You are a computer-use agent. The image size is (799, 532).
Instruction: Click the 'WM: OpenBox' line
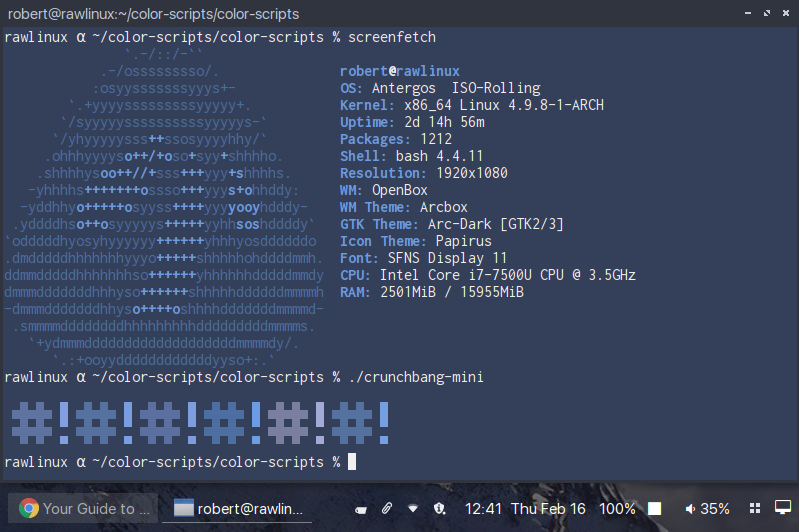tap(384, 190)
